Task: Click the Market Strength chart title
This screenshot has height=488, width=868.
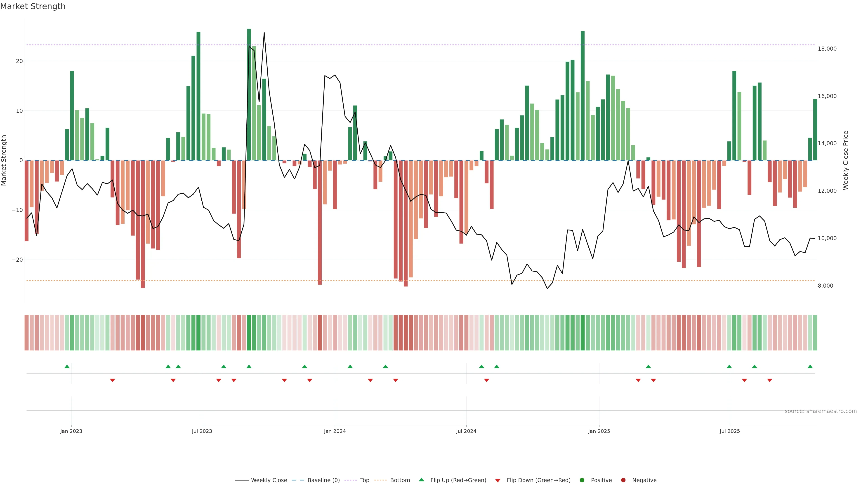Action: [33, 6]
